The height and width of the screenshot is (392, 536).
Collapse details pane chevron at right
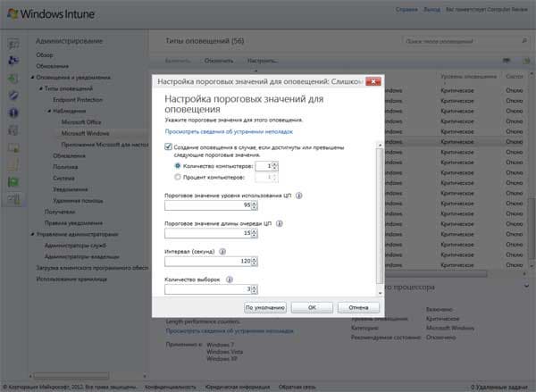(526, 286)
